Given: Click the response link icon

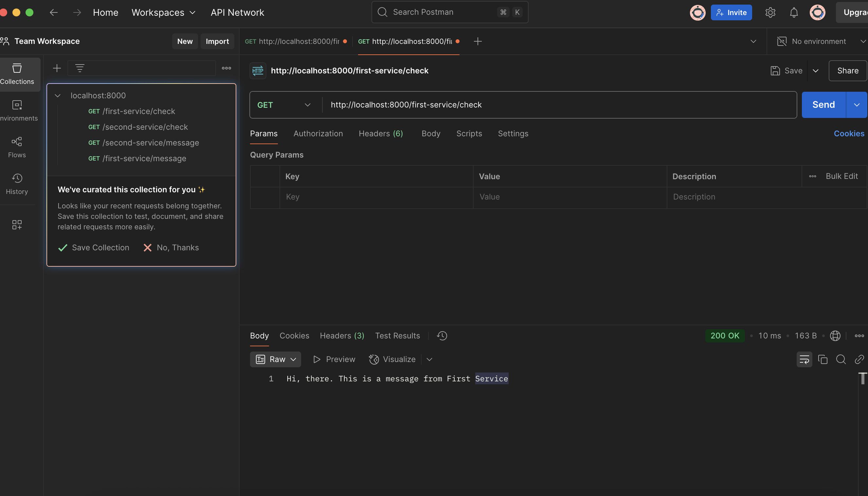Looking at the screenshot, I should (x=859, y=359).
